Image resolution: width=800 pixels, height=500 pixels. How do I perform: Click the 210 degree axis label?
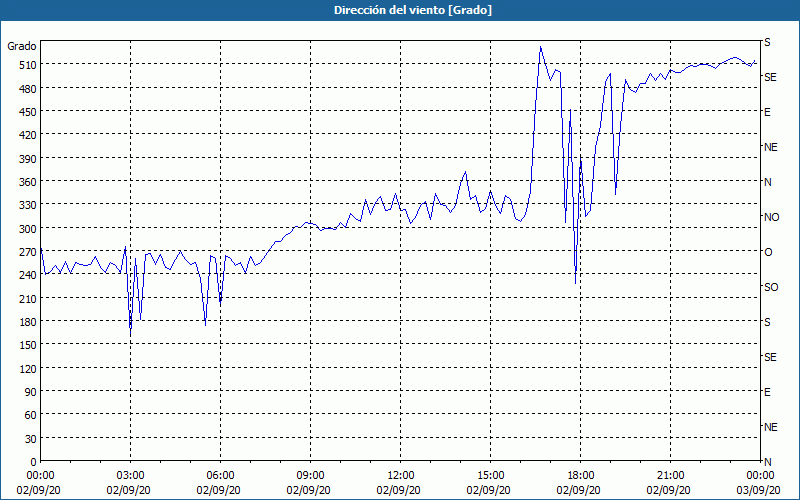click(29, 298)
